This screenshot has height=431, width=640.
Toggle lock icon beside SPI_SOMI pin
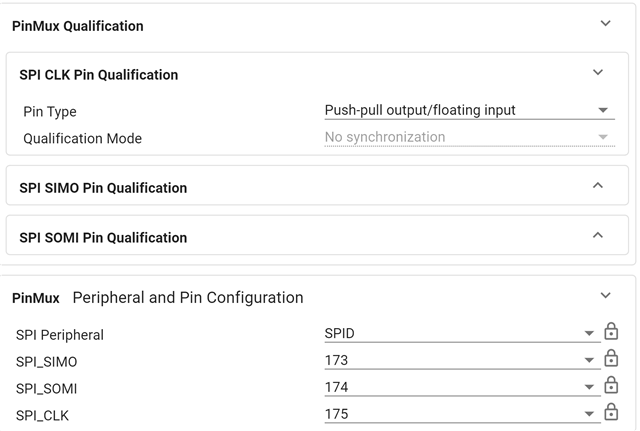[x=611, y=386]
